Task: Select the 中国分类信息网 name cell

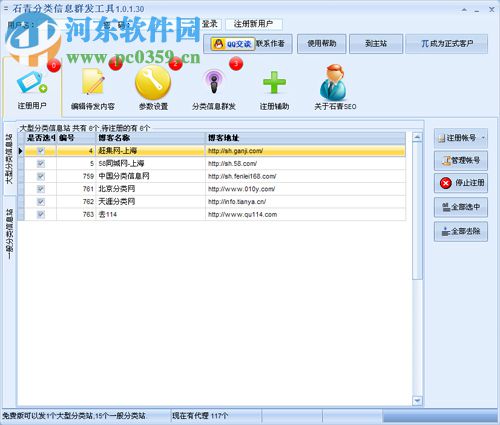Action: point(151,176)
